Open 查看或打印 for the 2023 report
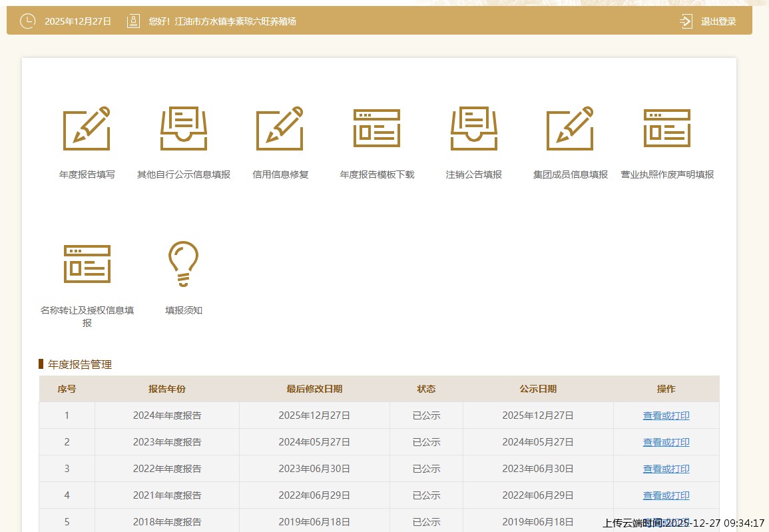Viewport: 769px width, 532px height. (666, 442)
